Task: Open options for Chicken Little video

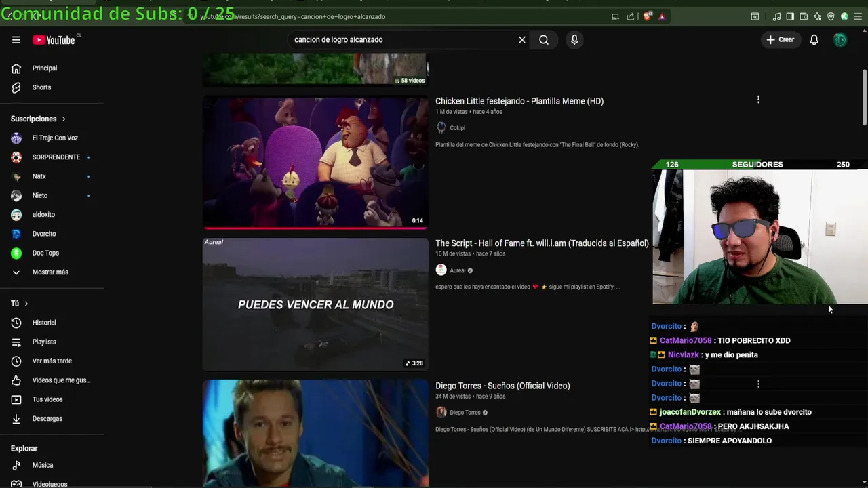Action: click(x=758, y=100)
